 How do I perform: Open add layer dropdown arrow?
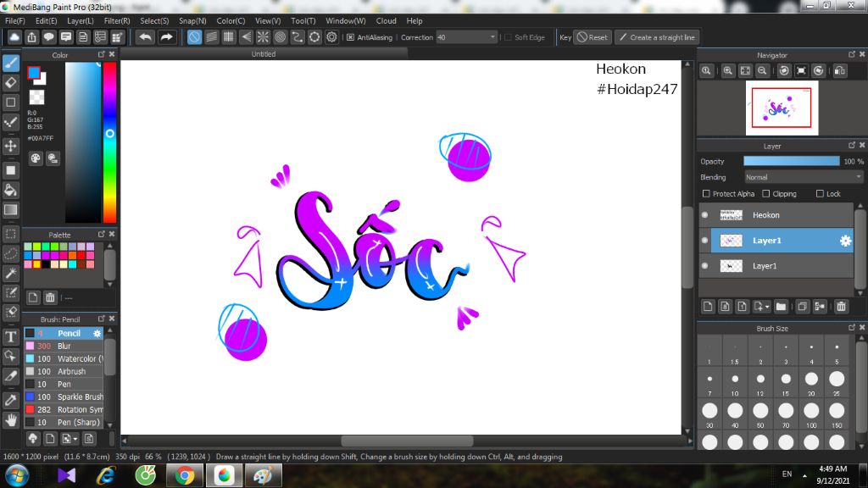(x=767, y=307)
